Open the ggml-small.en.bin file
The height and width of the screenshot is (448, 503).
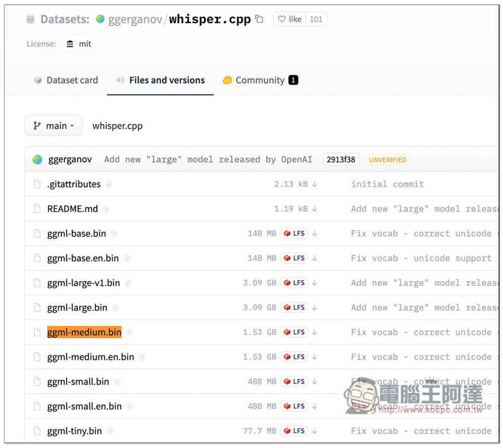click(x=85, y=406)
